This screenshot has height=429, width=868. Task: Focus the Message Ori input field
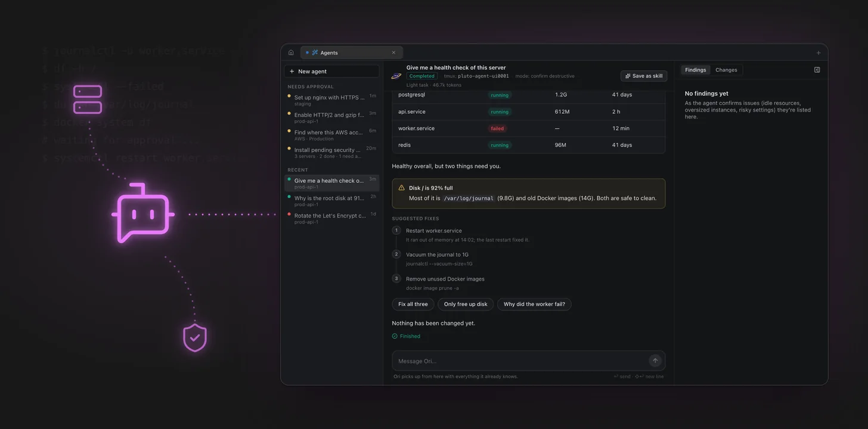[519, 361]
